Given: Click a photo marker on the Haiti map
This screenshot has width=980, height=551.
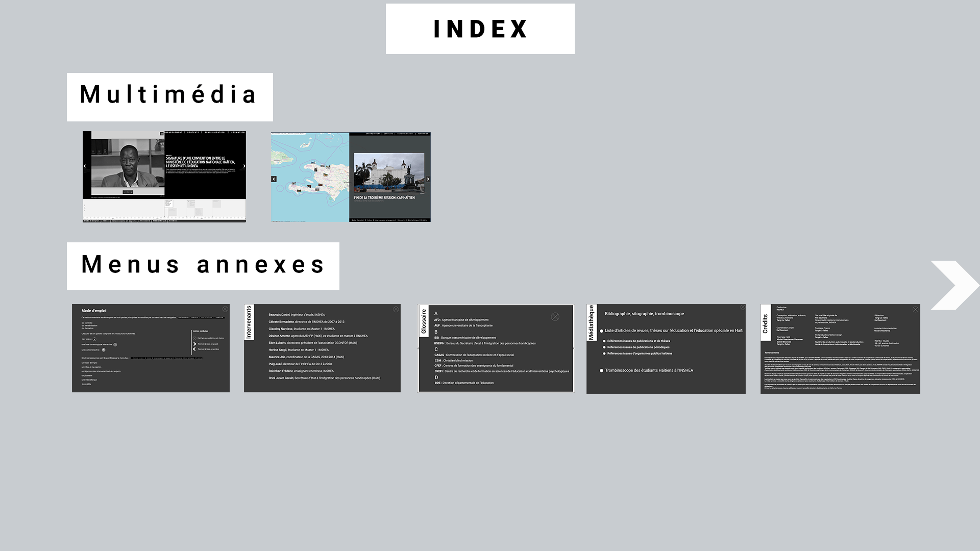Looking at the screenshot, I should [x=325, y=174].
